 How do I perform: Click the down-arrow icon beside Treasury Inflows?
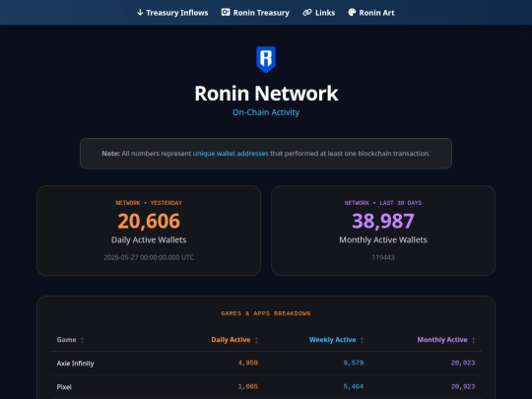click(x=140, y=13)
